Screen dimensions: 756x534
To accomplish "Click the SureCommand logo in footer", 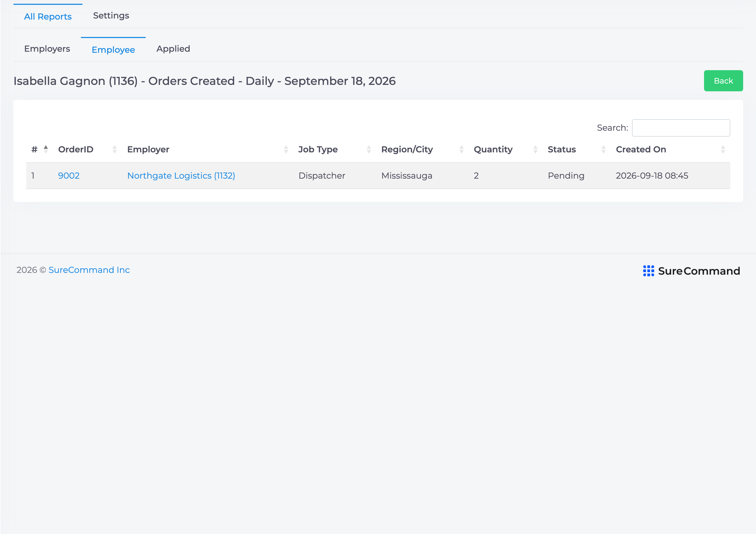I will 691,271.
